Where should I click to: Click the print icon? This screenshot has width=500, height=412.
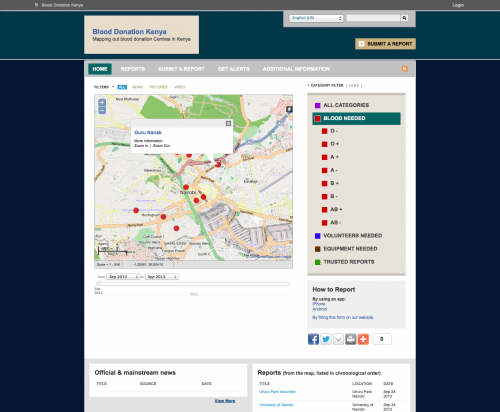pyautogui.click(x=350, y=339)
